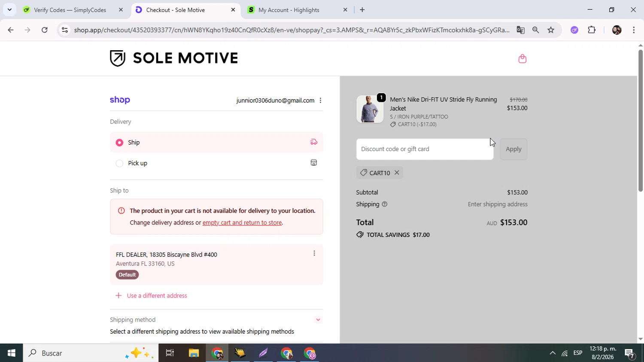Open the Windows Start menu
Viewport: 644px width, 362px height.
pyautogui.click(x=12, y=353)
